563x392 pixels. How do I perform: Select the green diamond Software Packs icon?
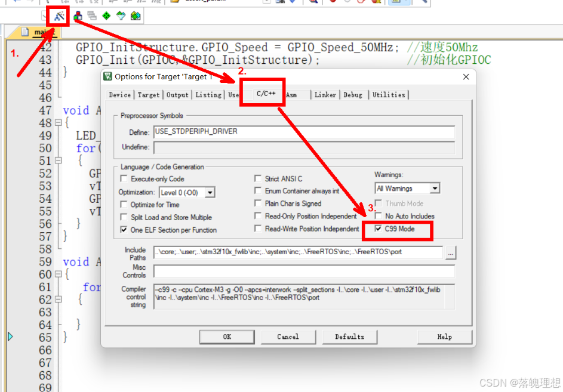[106, 16]
